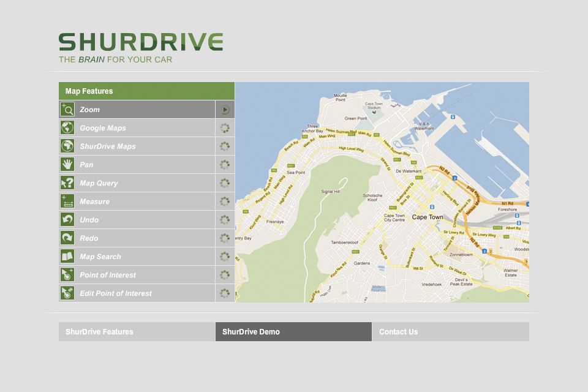The width and height of the screenshot is (588, 392).
Task: Open the Map Search book icon
Action: (67, 257)
